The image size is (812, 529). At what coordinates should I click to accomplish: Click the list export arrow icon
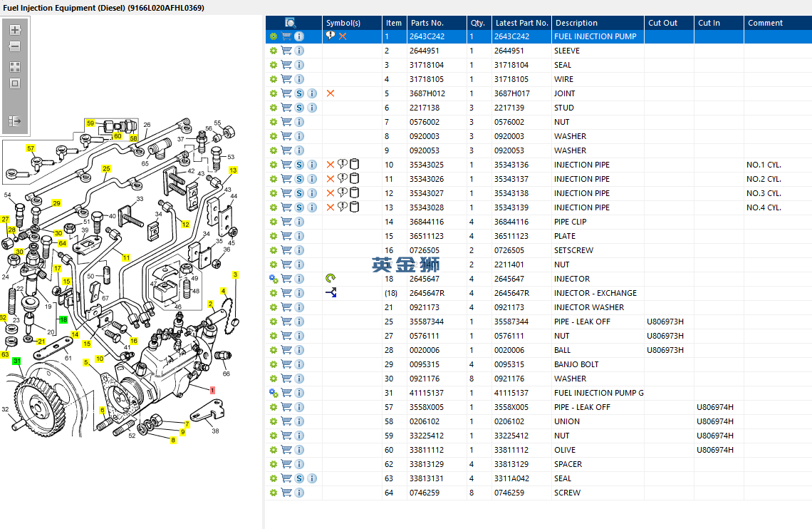(x=15, y=120)
